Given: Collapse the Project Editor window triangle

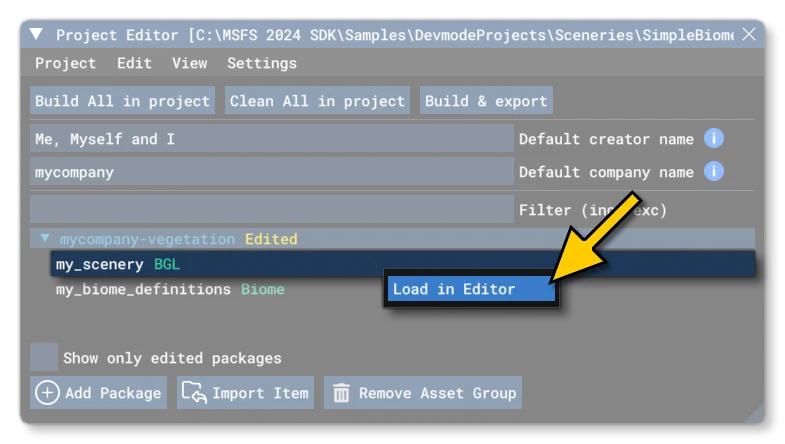Looking at the screenshot, I should [x=36, y=34].
